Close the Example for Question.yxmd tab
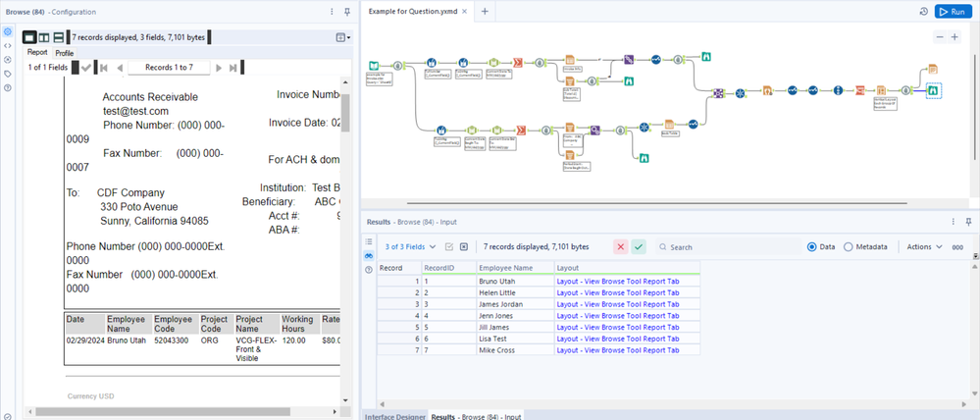Screen dimensions: 980x420 (x=464, y=12)
